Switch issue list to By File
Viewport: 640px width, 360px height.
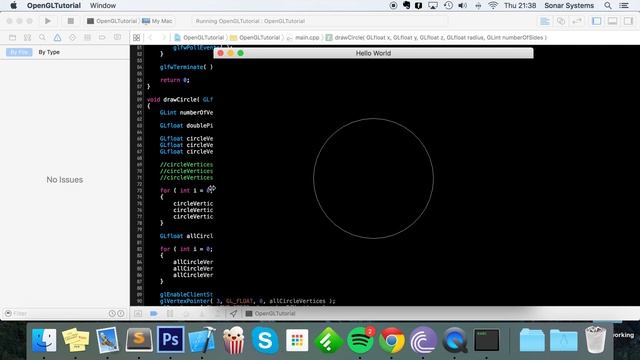click(19, 52)
